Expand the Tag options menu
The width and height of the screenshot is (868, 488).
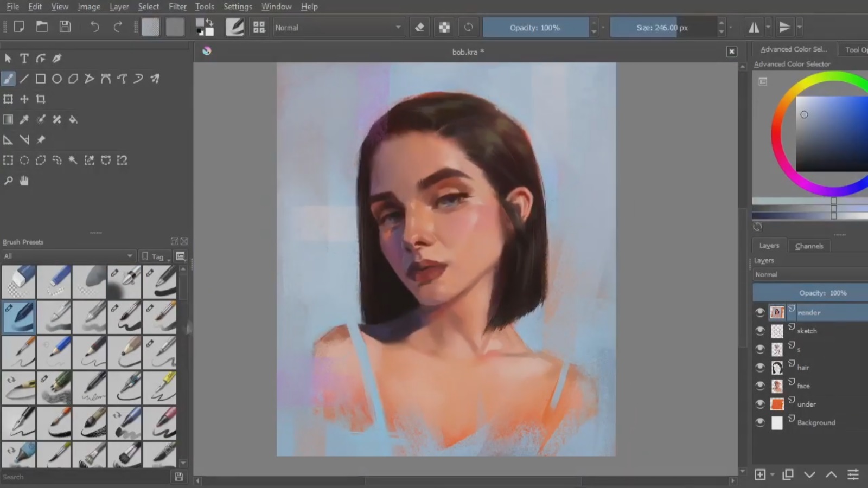coord(155,256)
